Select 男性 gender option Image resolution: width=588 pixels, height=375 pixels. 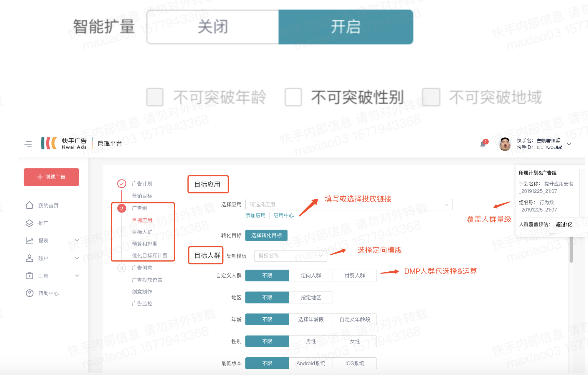coord(311,341)
